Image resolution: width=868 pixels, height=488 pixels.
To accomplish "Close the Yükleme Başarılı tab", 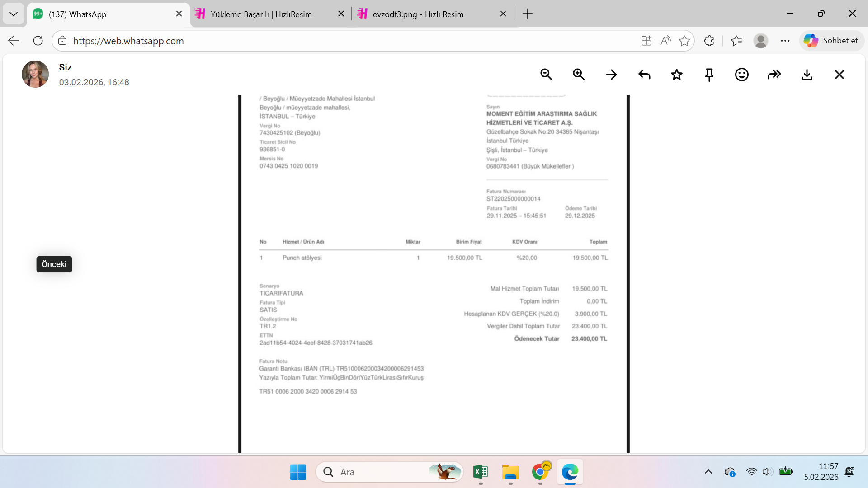I will (341, 14).
